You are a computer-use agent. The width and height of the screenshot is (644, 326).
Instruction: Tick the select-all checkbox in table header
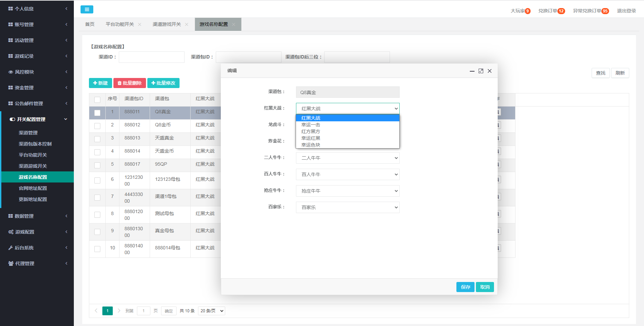coord(97,99)
